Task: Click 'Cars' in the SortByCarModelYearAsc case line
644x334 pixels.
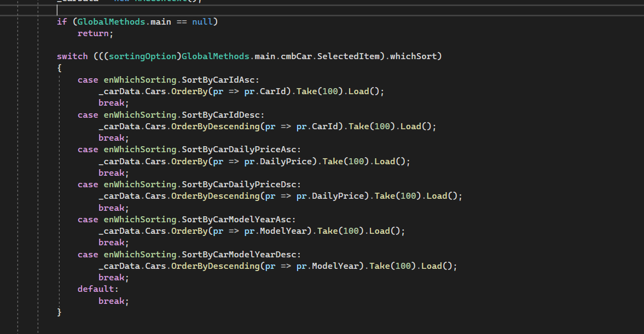Action: tap(155, 231)
